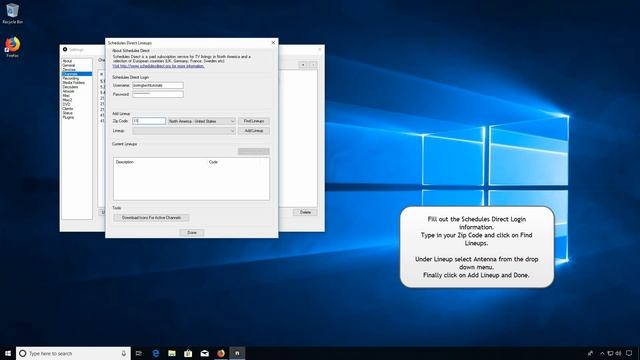The image size is (640, 360).
Task: Select Status in the Settings list
Action: click(x=67, y=113)
